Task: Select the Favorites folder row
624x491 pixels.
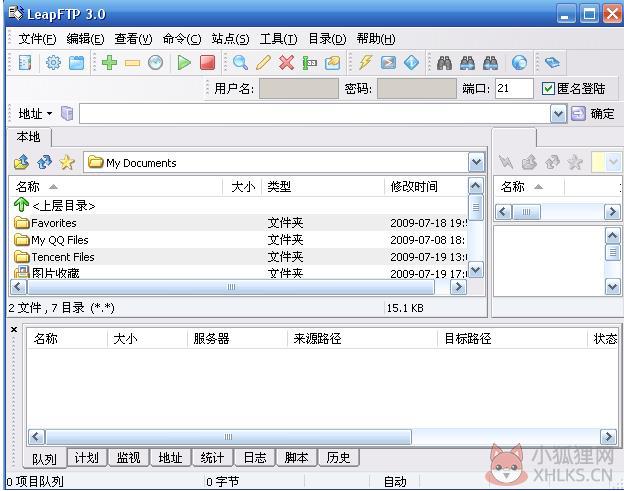Action: (x=238, y=223)
